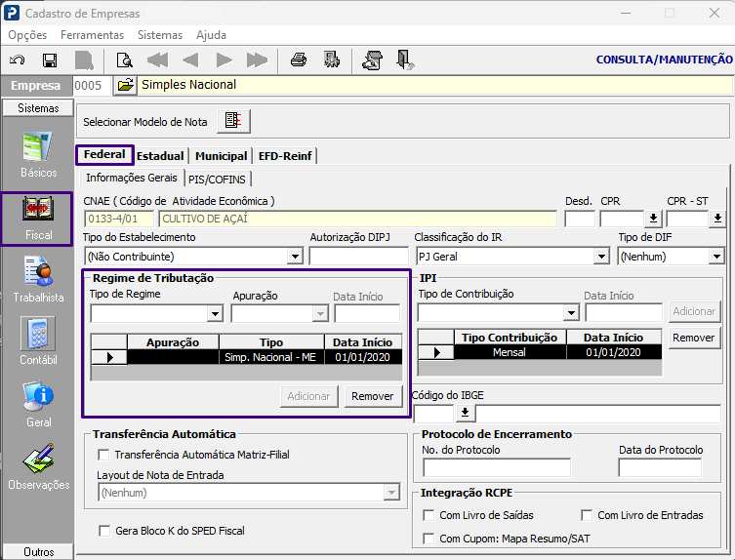Image resolution: width=735 pixels, height=560 pixels.
Task: Click Remover in Regime de Tributação
Action: [x=373, y=396]
